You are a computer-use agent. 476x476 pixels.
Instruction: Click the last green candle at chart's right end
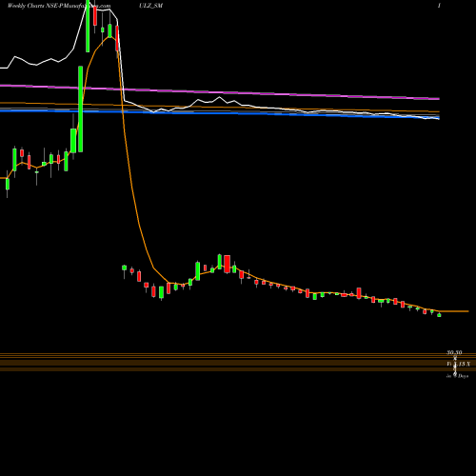click(439, 315)
